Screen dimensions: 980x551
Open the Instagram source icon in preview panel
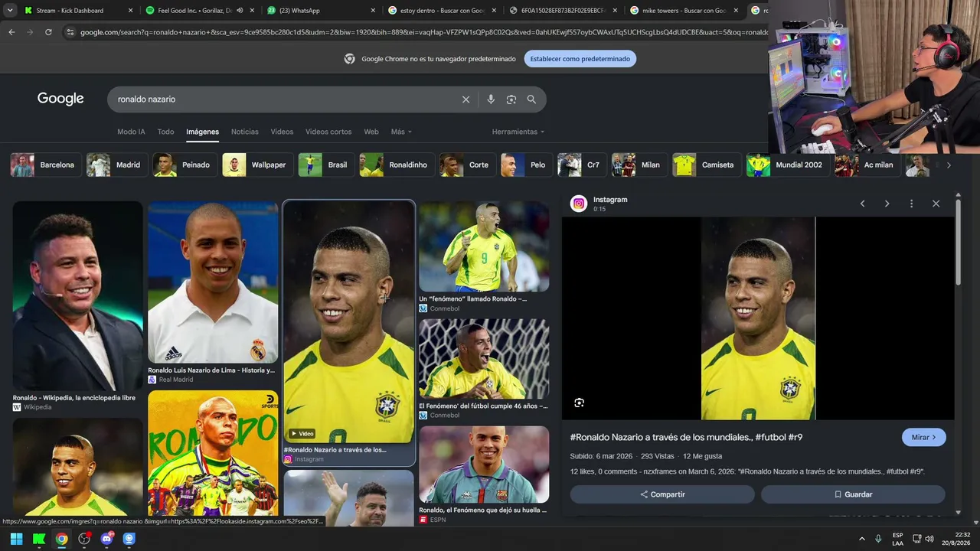pyautogui.click(x=579, y=204)
